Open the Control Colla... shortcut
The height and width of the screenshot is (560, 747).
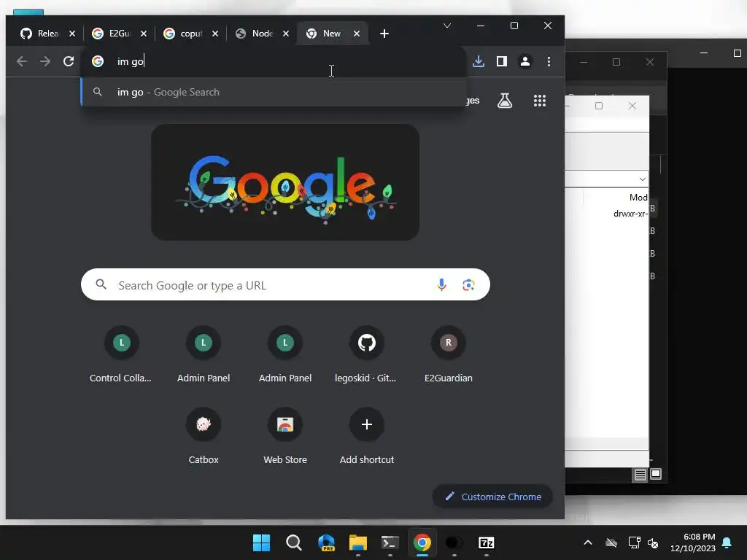coord(122,355)
